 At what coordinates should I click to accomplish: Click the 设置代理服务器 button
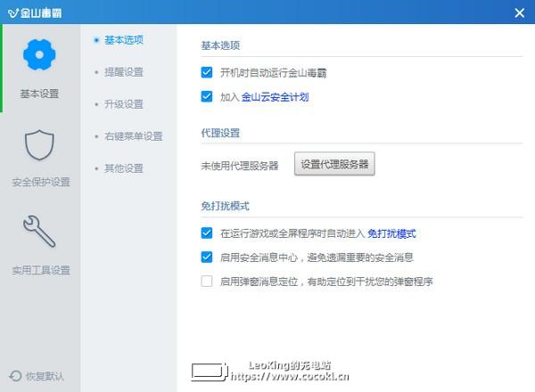[334, 164]
